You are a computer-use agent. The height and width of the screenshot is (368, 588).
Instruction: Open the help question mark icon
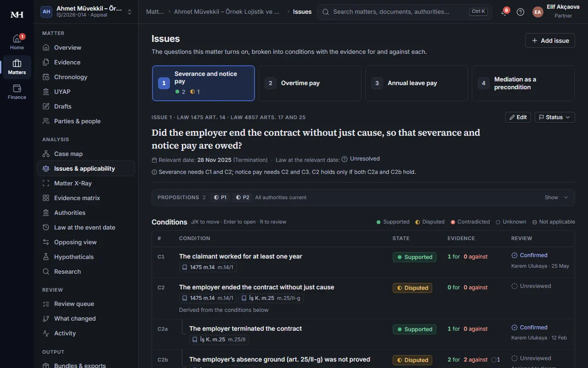pos(520,12)
